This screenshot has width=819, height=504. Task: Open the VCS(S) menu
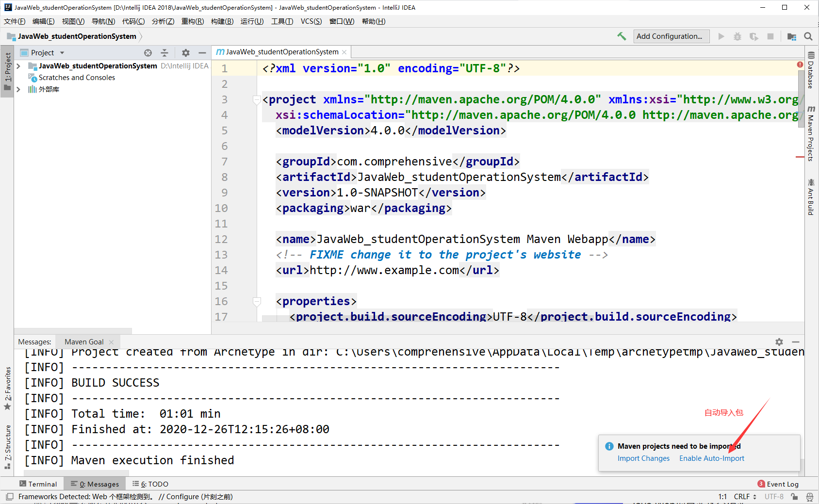coord(311,21)
